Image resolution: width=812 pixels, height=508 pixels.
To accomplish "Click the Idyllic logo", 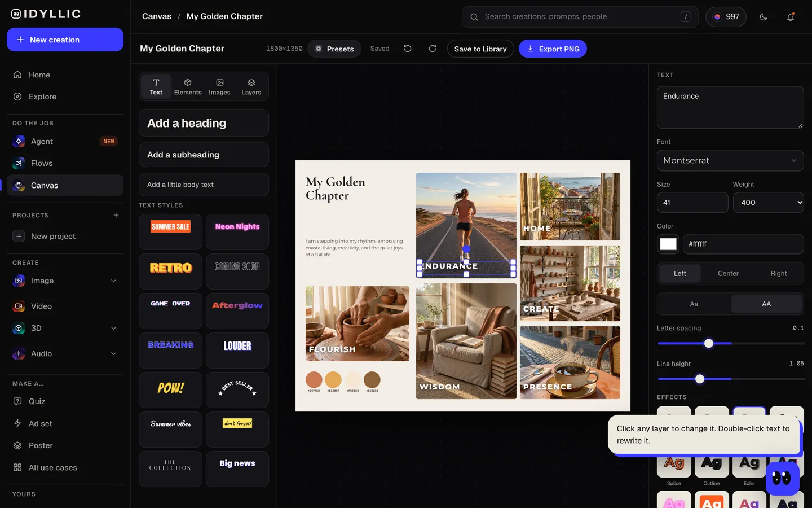I will coord(46,14).
